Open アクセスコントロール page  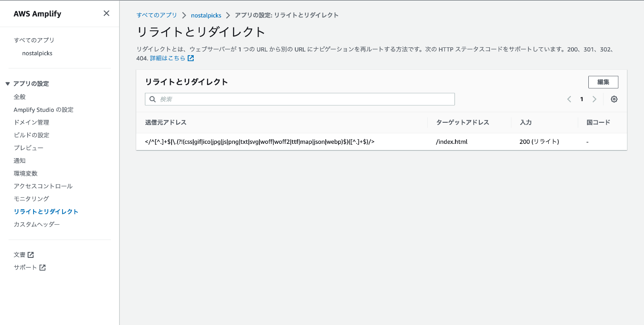coord(43,186)
